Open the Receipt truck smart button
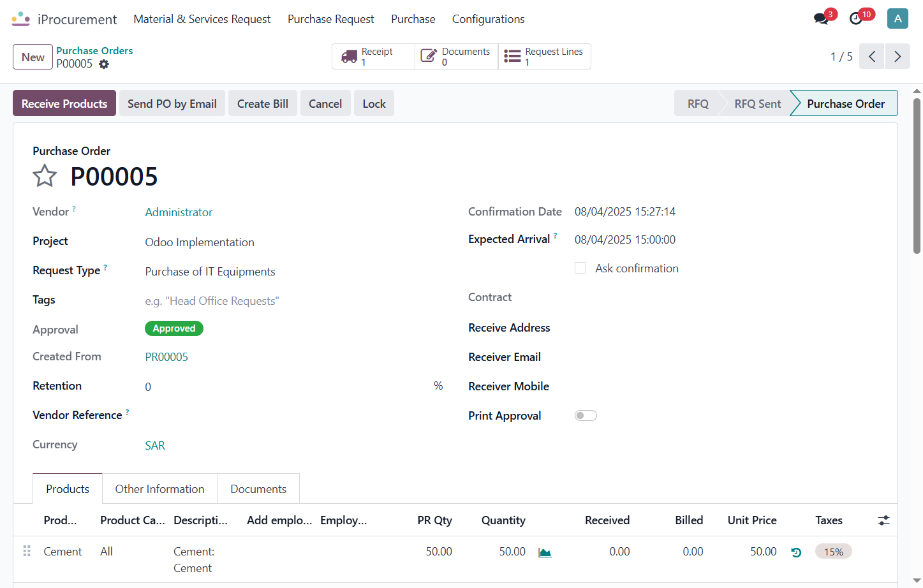Viewport: 923px width, 588px height. coord(373,56)
